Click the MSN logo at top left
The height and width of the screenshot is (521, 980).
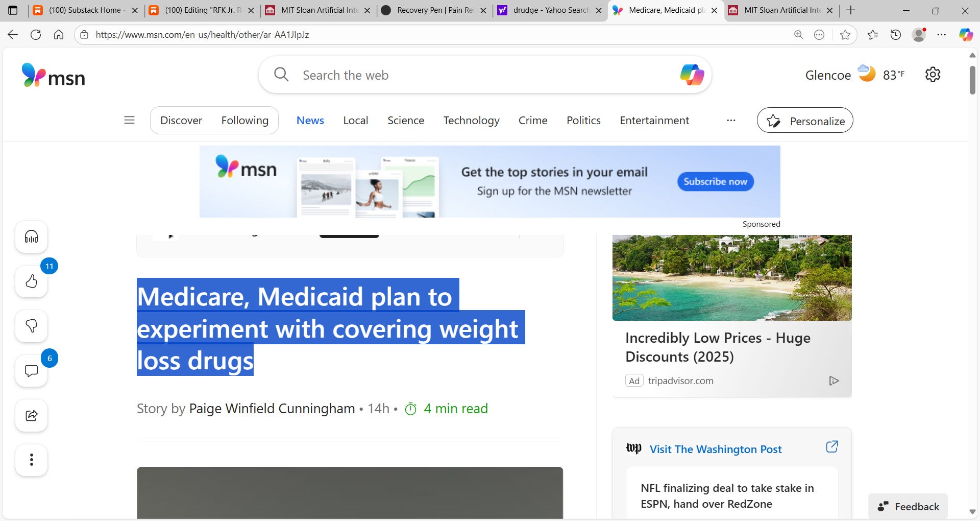[x=54, y=76]
